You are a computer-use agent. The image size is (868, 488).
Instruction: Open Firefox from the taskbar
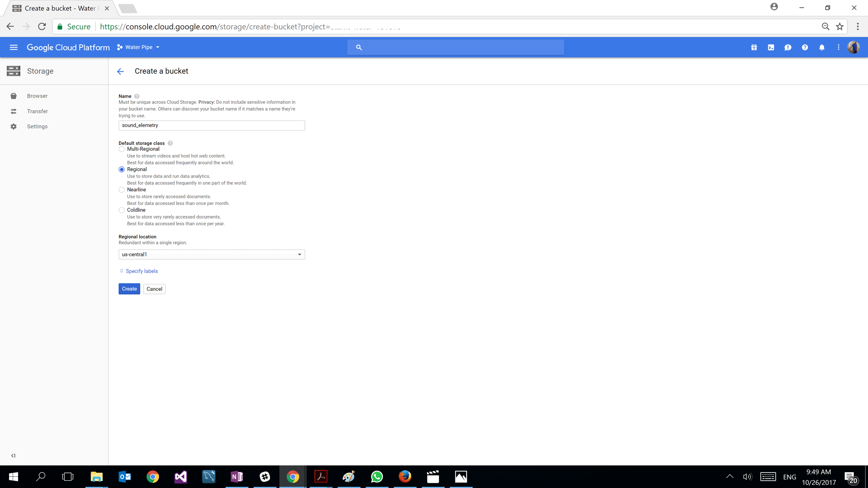[x=405, y=477]
